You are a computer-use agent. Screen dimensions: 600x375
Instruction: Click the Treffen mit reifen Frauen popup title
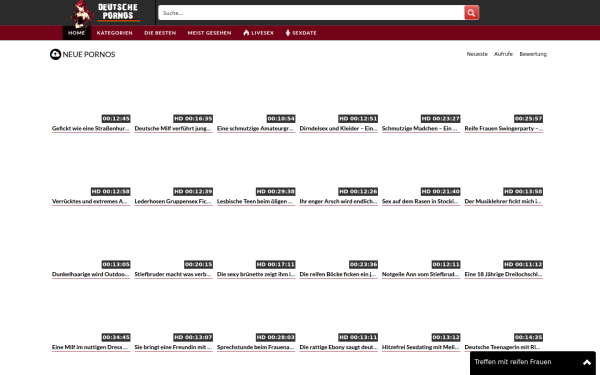513,362
